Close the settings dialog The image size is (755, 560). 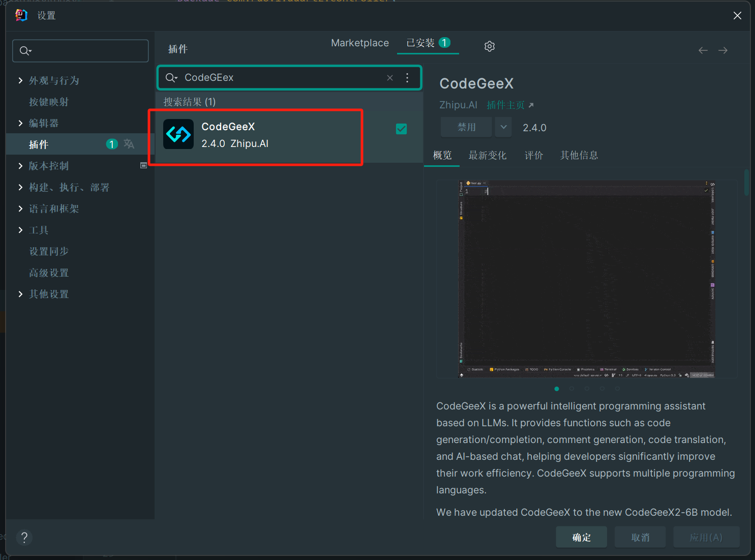point(737,16)
